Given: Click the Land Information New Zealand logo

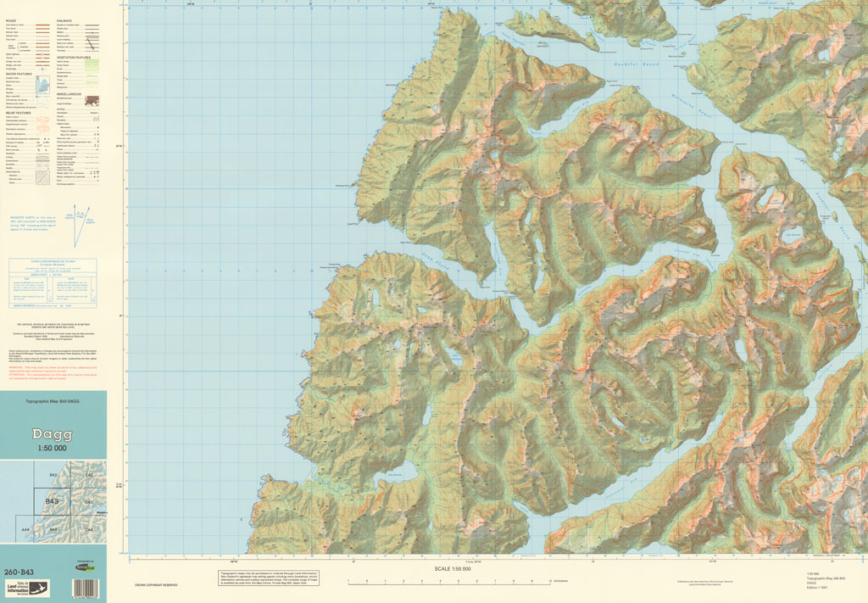Looking at the screenshot, I should coord(26,587).
